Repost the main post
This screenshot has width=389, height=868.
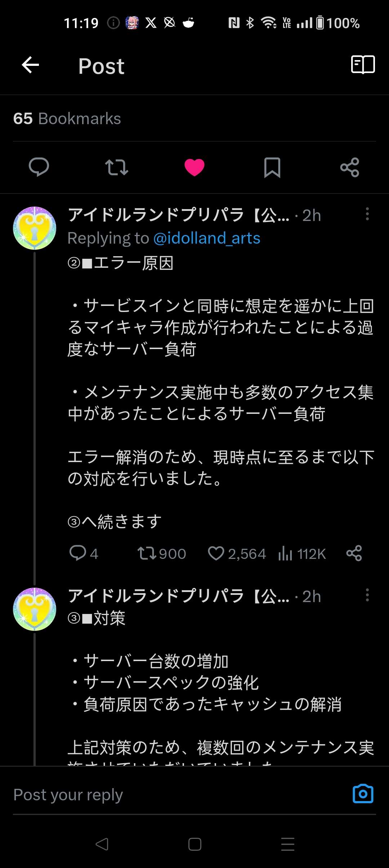click(x=116, y=167)
